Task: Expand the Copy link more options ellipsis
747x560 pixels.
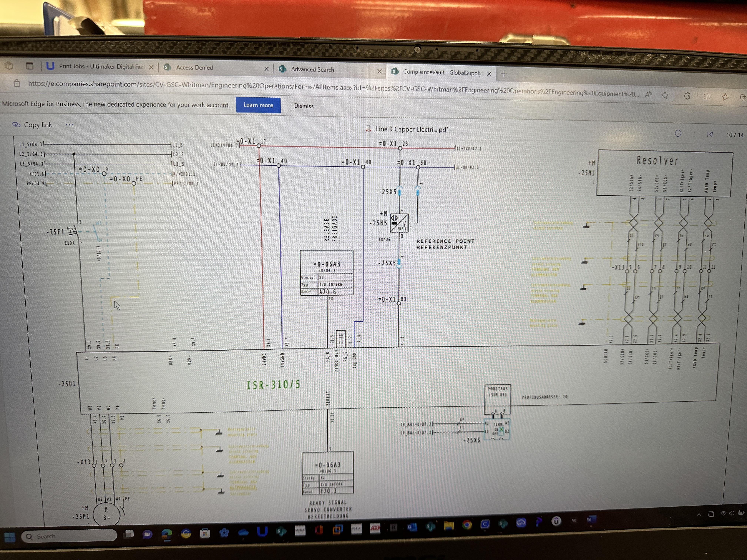Action: pyautogui.click(x=69, y=125)
